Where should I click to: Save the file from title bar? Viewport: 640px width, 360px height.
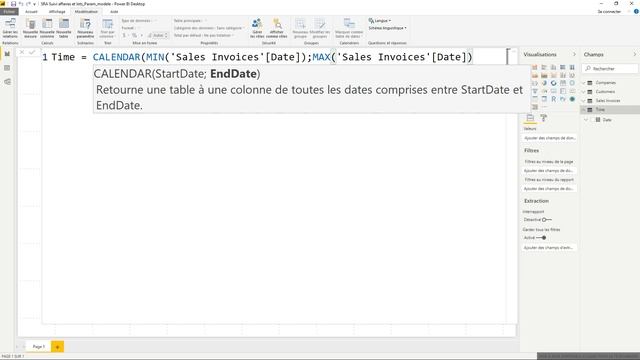[13, 4]
